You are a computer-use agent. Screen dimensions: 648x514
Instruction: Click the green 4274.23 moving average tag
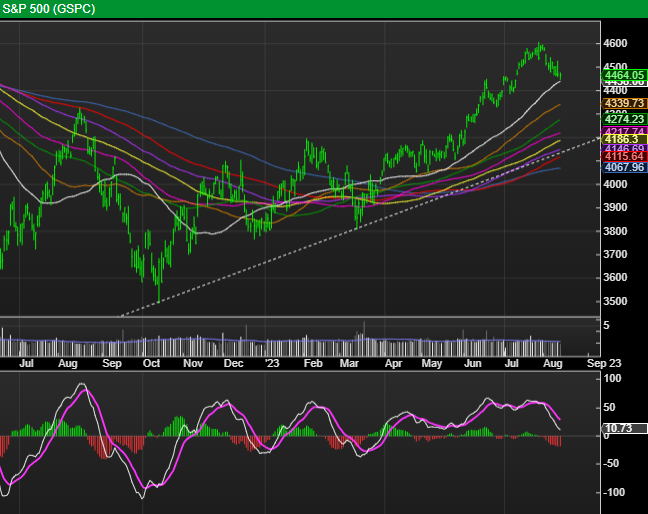click(x=624, y=119)
